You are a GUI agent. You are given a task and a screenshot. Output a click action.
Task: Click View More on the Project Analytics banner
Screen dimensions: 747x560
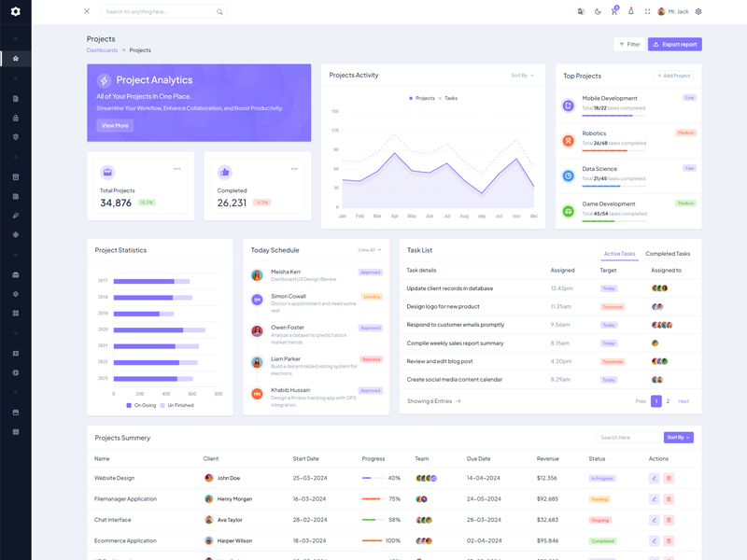coord(115,125)
